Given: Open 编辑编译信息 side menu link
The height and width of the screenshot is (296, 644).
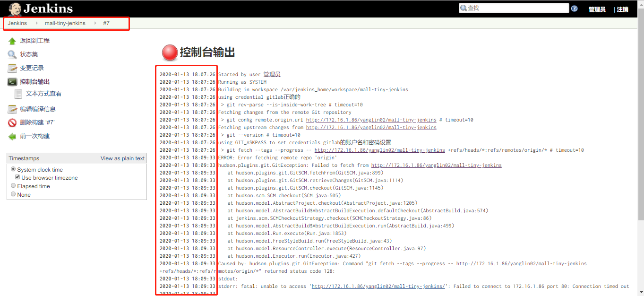Looking at the screenshot, I should coord(38,109).
